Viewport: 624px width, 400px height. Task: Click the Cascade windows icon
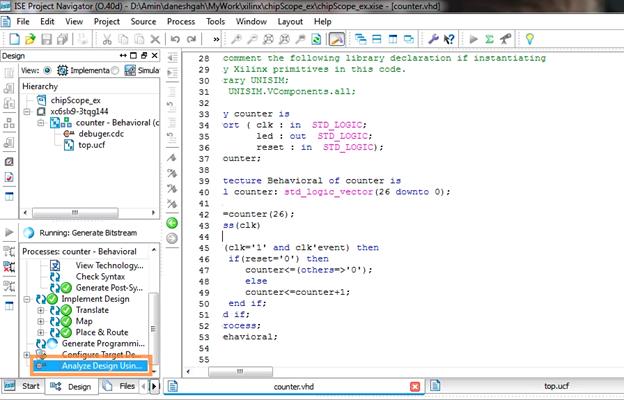361,39
